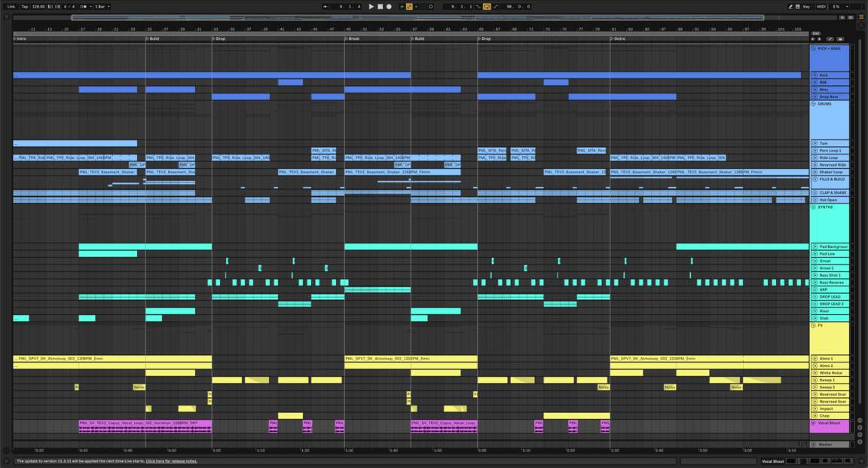
Task: Toggle the MIDI map mode button
Action: click(x=821, y=7)
